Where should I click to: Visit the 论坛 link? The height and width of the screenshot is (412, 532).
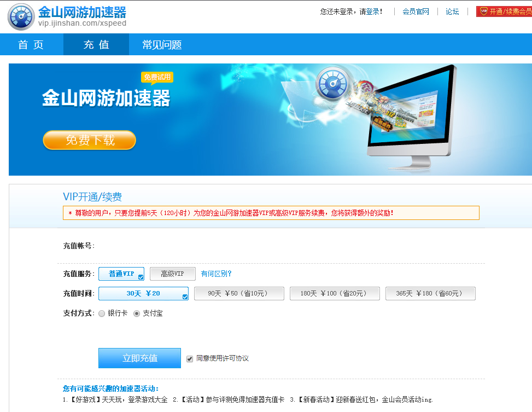coord(452,11)
